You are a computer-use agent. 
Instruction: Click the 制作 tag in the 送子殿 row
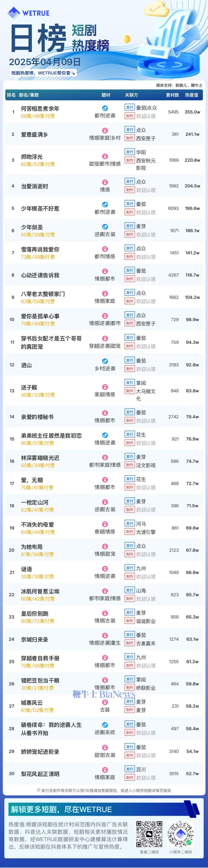point(130,391)
